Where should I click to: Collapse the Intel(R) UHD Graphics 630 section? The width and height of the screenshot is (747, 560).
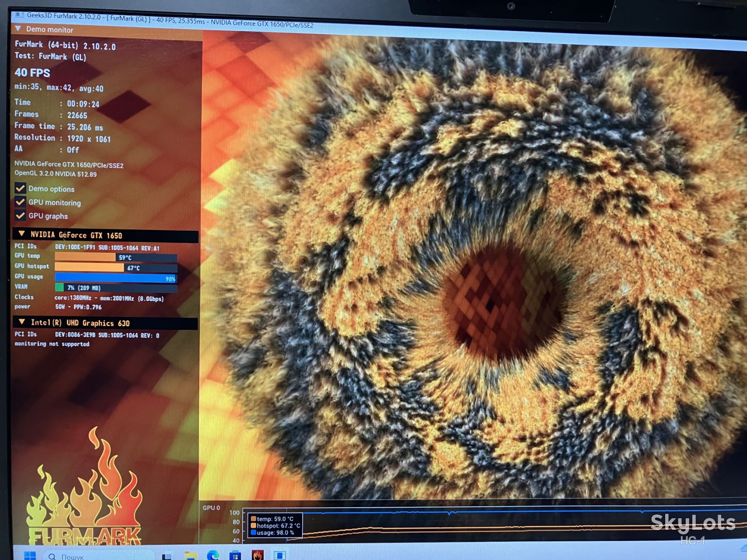tap(21, 321)
